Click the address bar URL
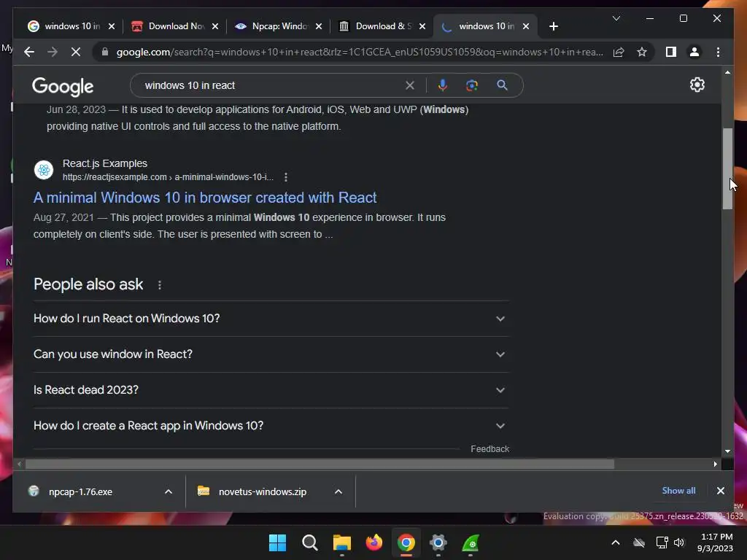This screenshot has width=747, height=560. pos(360,52)
